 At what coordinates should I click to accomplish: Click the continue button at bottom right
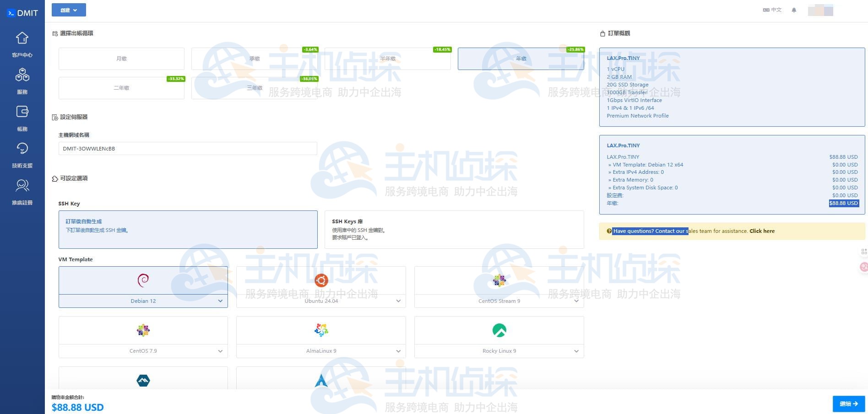point(848,404)
